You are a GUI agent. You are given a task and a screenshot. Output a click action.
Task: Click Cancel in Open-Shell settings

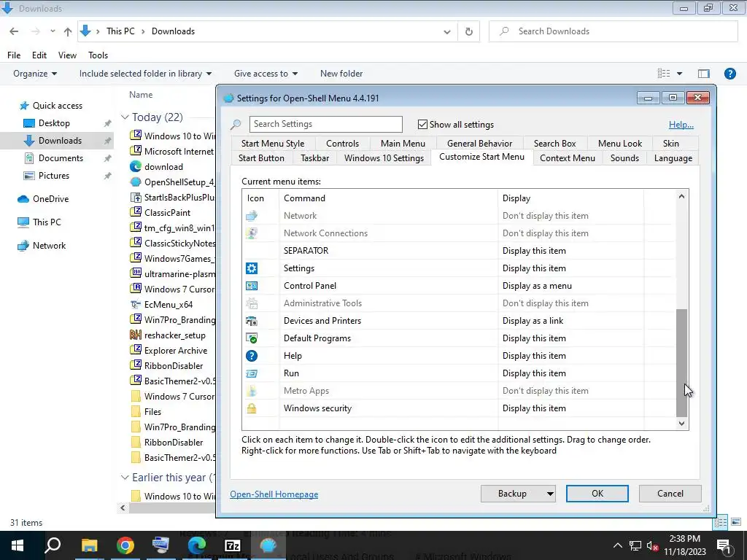coord(670,494)
